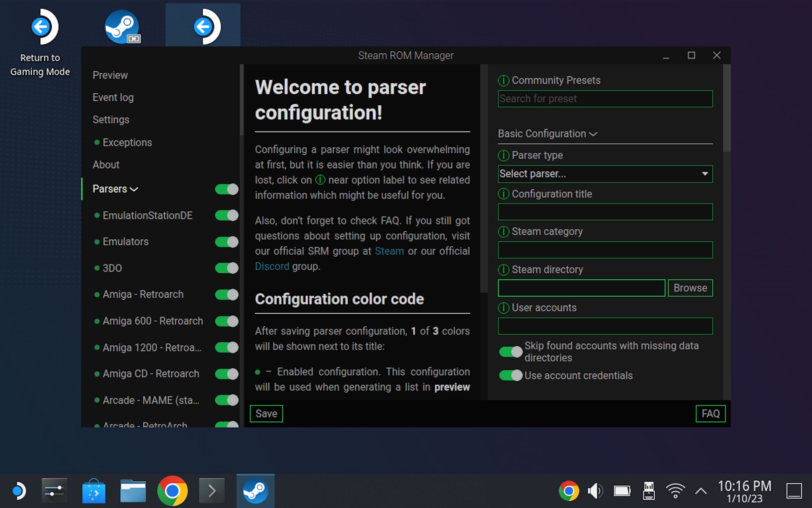Open the Select parser dropdown

click(605, 174)
